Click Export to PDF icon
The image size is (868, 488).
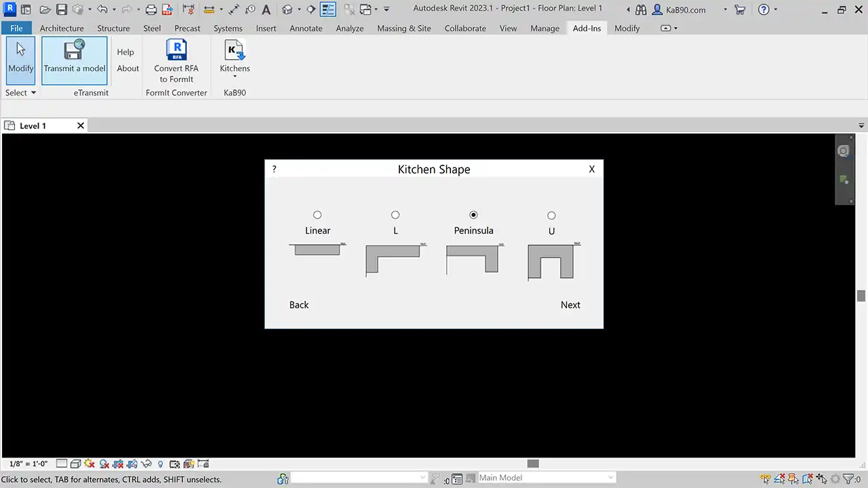(x=167, y=9)
